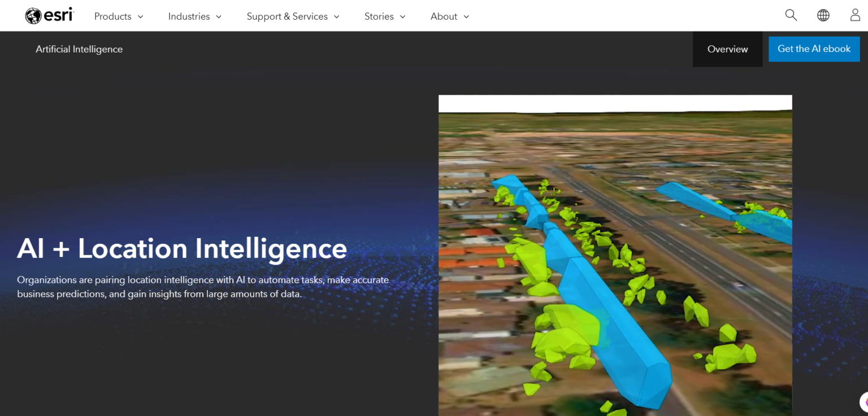Select the AI + Location Intelligence heading
Image resolution: width=868 pixels, height=416 pixels.
pyautogui.click(x=182, y=248)
